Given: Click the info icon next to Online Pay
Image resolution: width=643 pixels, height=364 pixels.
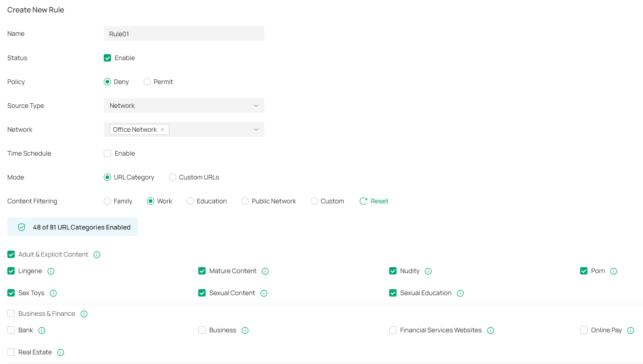Looking at the screenshot, I should pyautogui.click(x=631, y=330).
